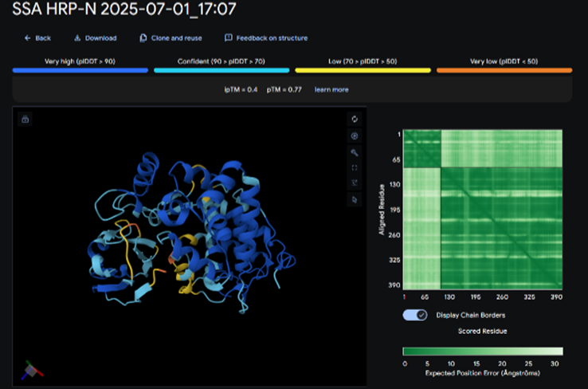The image size is (588, 389).
Task: Download the structure prediction
Action: pyautogui.click(x=95, y=38)
